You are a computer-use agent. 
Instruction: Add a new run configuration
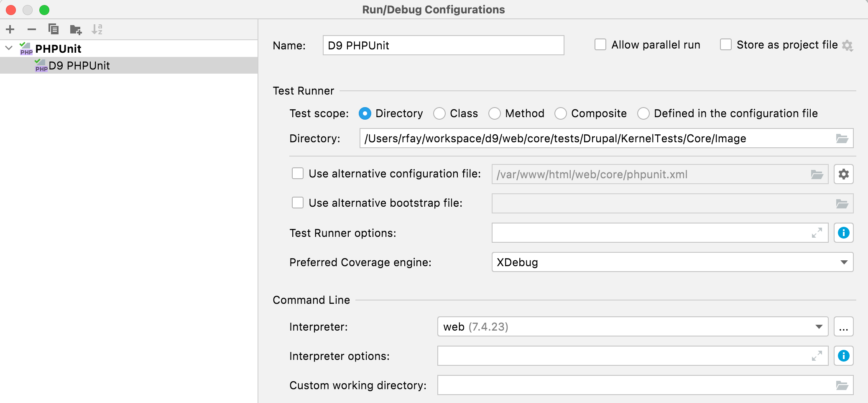pyautogui.click(x=10, y=29)
